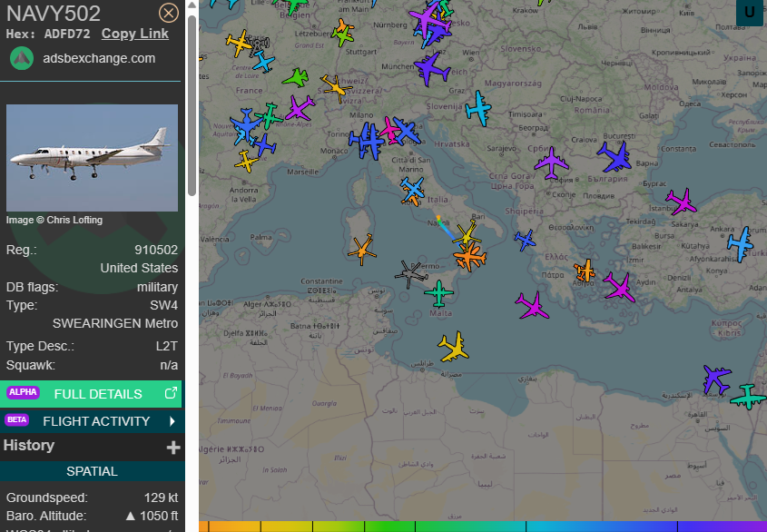
Task: Select the purple aircraft near München
Action: 431,70
